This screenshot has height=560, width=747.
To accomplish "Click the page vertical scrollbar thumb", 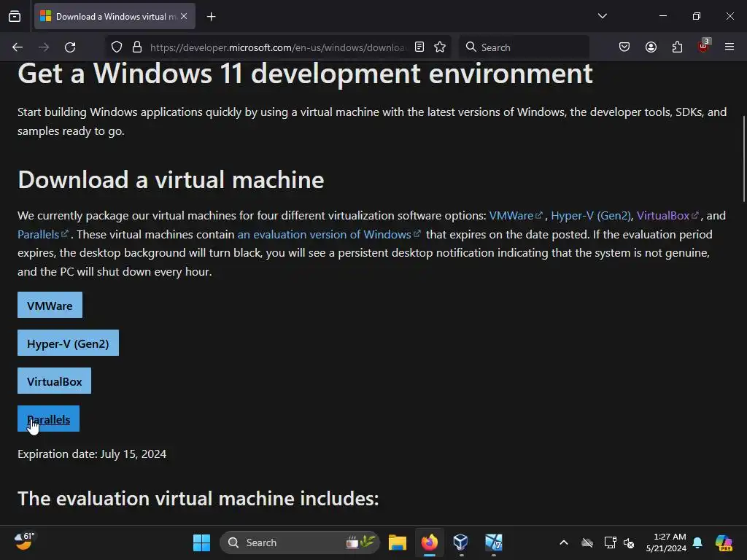I will 743,159.
